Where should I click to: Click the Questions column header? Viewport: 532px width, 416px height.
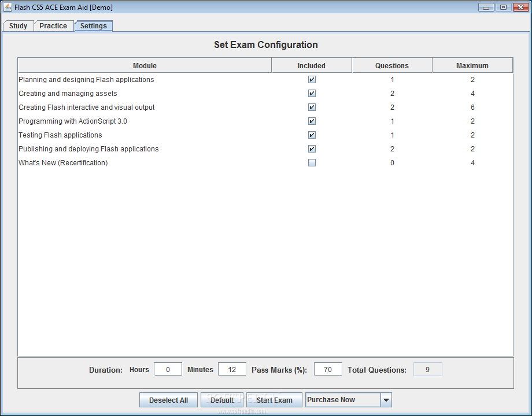(392, 65)
